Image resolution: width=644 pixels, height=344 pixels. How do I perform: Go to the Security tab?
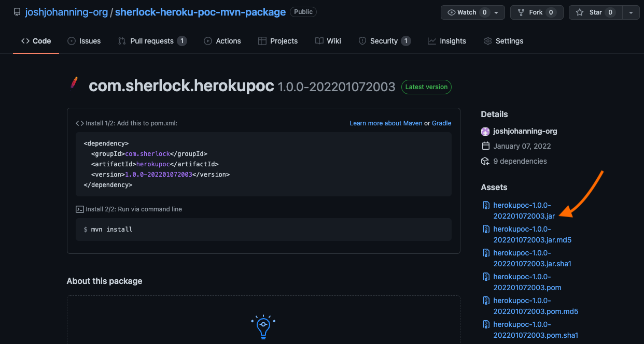tap(384, 41)
